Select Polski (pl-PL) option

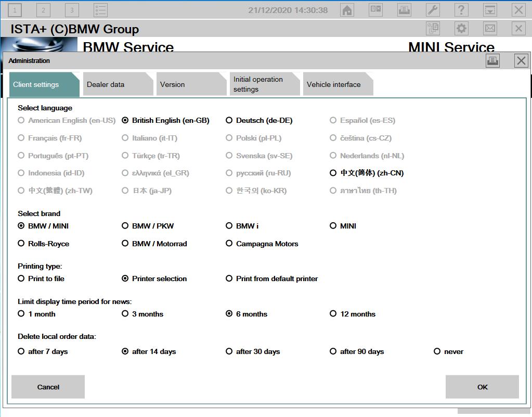coord(254,138)
